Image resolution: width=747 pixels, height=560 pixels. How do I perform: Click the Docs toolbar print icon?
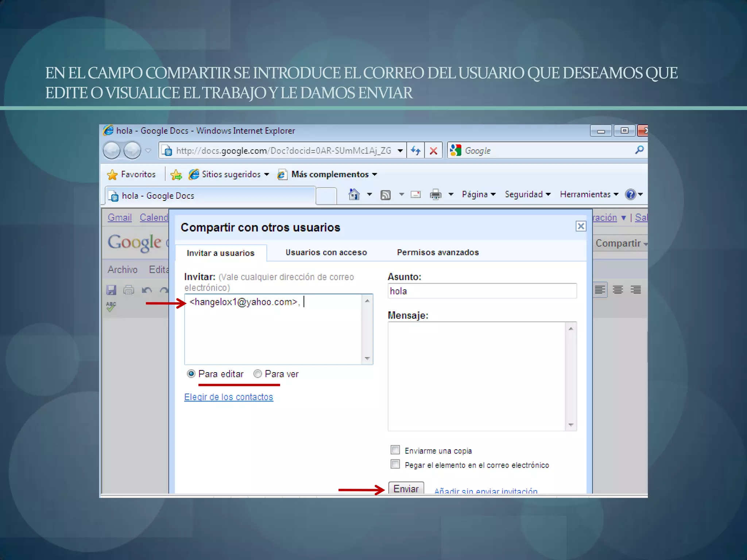129,290
